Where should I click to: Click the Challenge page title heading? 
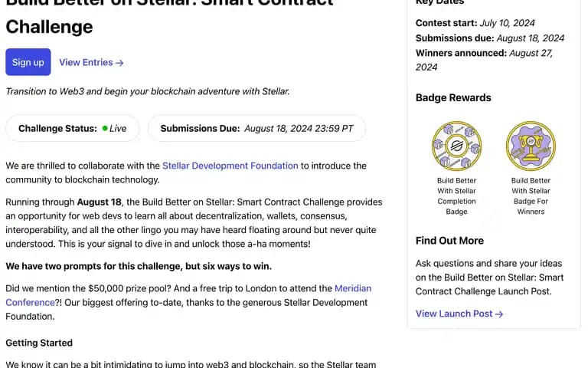169,17
